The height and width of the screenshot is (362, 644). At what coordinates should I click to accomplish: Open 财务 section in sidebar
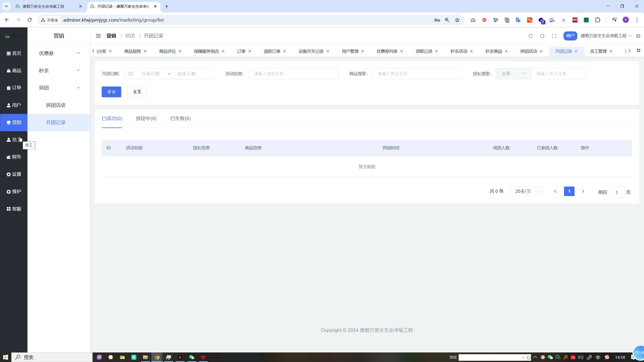tap(14, 157)
